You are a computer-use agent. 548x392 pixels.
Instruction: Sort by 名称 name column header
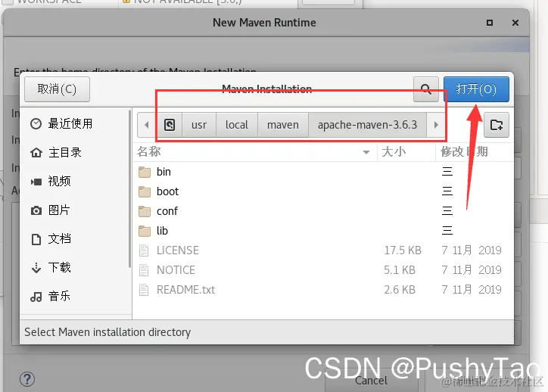tap(255, 151)
